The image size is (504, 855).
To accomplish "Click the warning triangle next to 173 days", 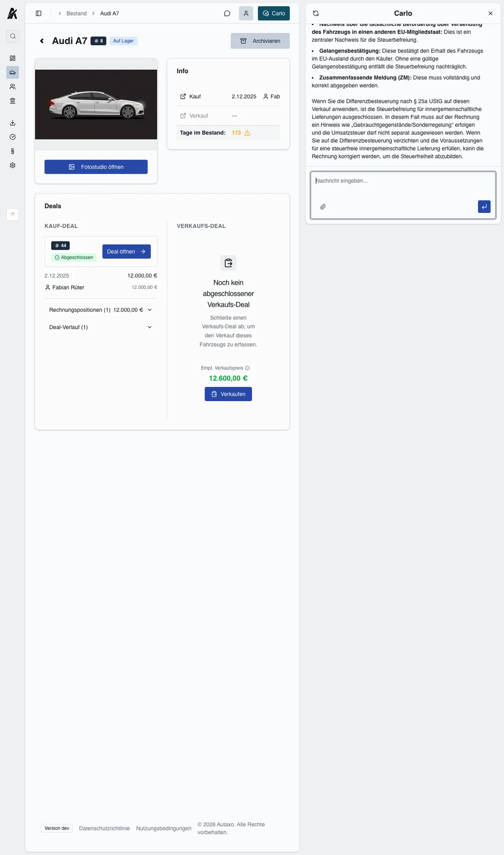I will click(247, 133).
